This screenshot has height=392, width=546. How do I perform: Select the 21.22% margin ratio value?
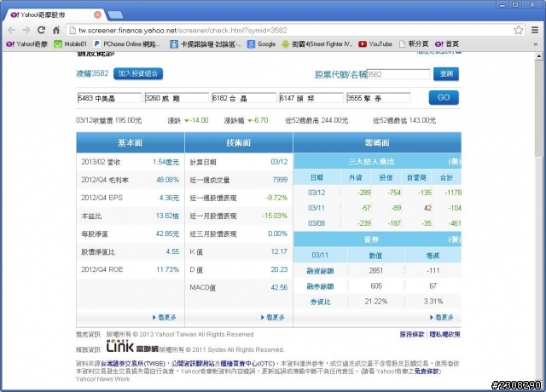point(375,301)
